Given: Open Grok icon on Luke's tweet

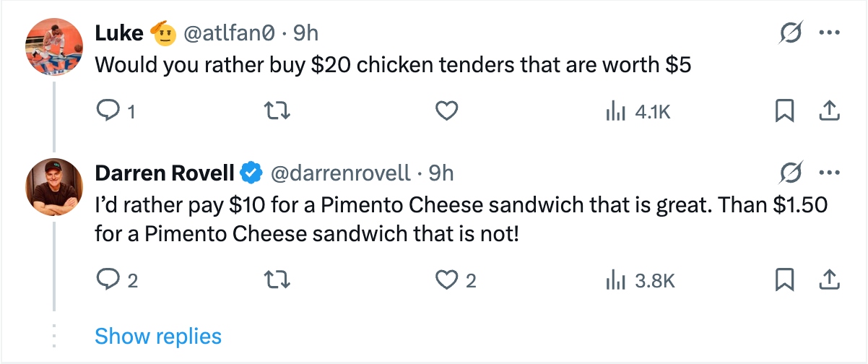Looking at the screenshot, I should [792, 34].
